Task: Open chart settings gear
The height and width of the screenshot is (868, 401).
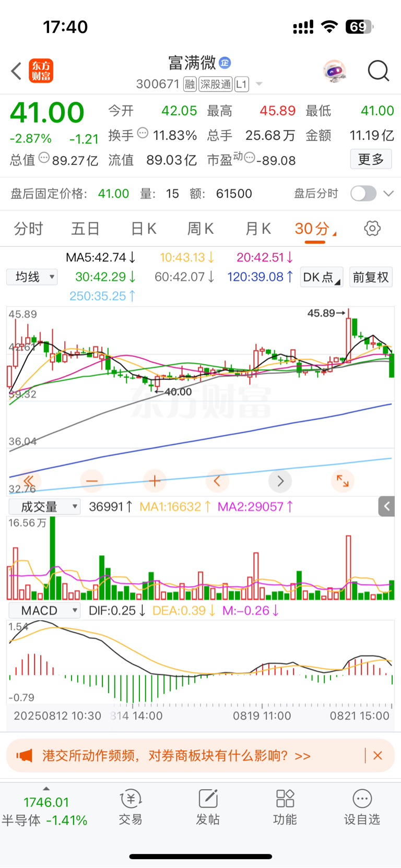Action: tap(372, 229)
